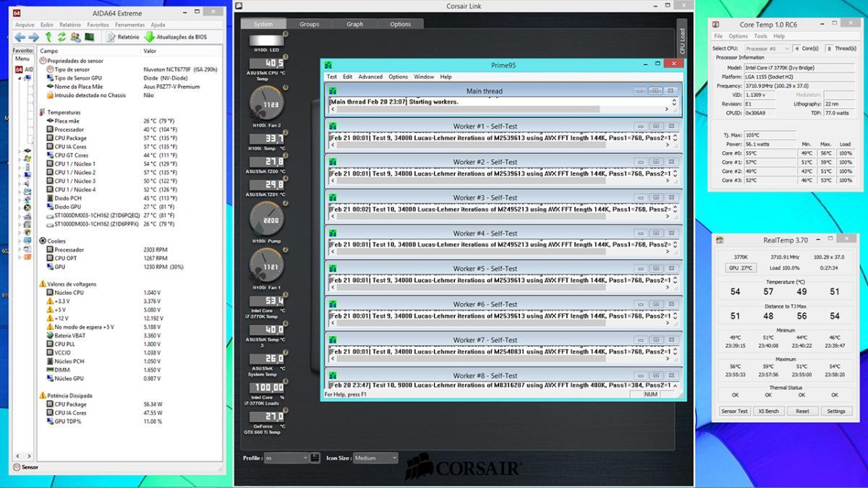
Task: Open Prime95 Options menu
Action: (398, 77)
